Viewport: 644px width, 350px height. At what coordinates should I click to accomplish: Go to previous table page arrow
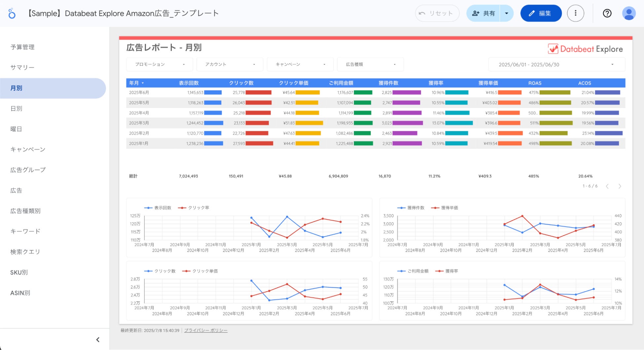pos(607,186)
